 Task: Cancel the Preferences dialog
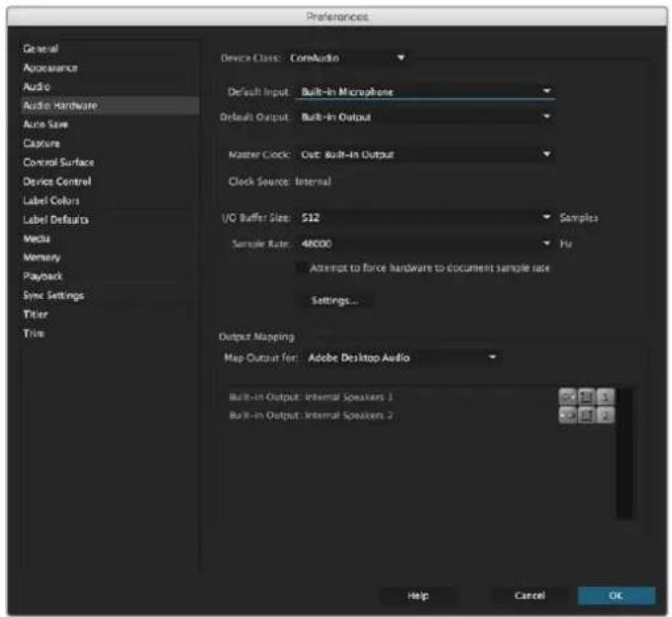[x=529, y=595]
